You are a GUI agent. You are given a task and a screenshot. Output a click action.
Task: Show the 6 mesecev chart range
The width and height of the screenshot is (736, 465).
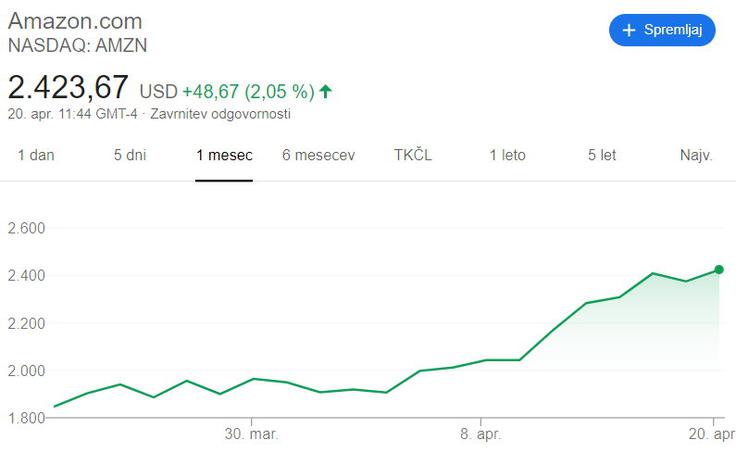318,155
